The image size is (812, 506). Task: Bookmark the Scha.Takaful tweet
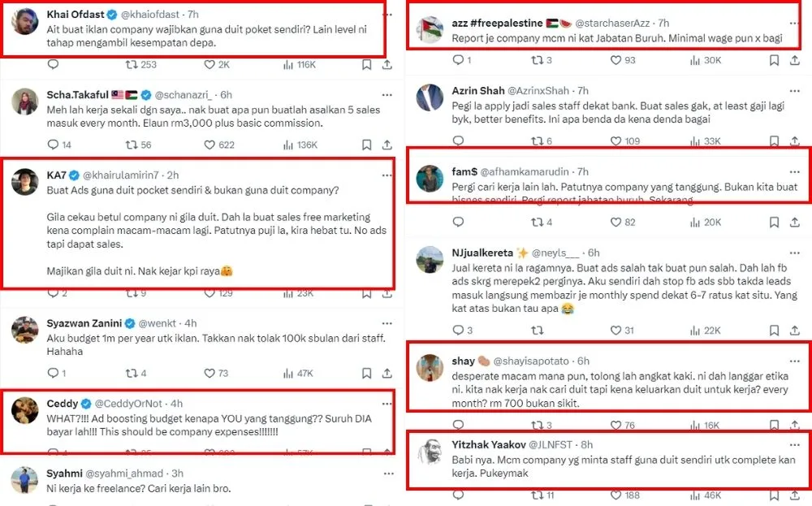[366, 145]
